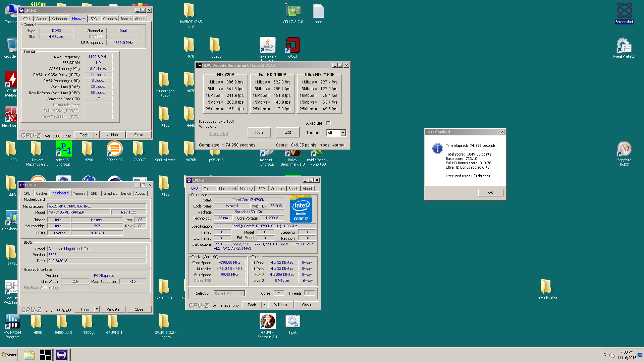Select Bench tab in Mainboard CPU-Z window
644x362 pixels.
126,193
